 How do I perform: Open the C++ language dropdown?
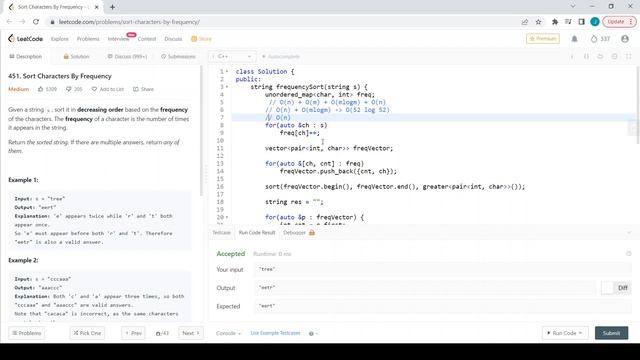[x=232, y=56]
